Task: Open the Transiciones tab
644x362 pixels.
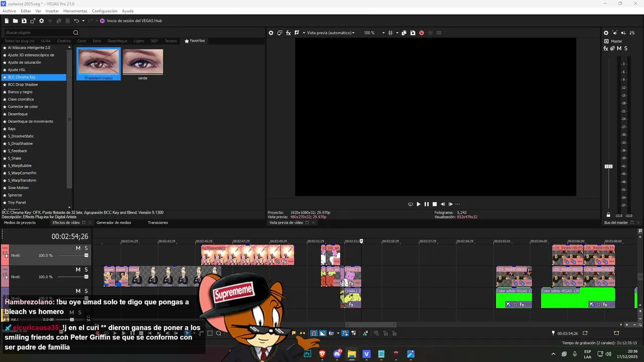Action: click(x=158, y=223)
